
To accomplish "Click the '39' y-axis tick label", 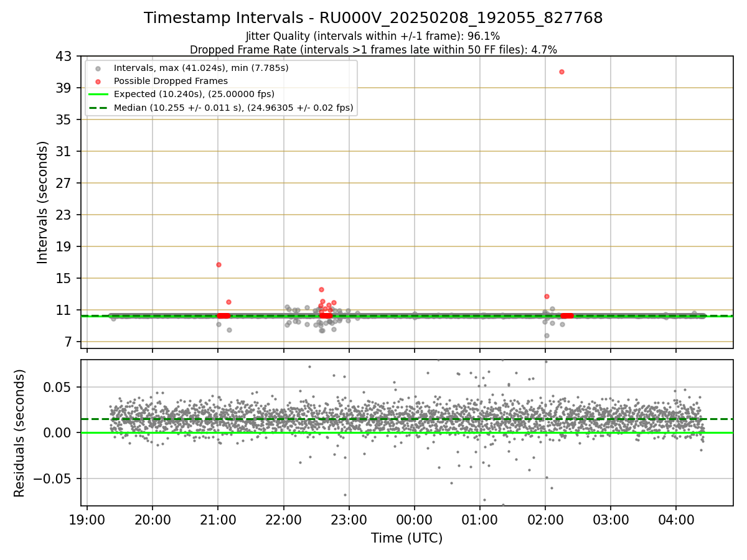I will [x=63, y=88].
